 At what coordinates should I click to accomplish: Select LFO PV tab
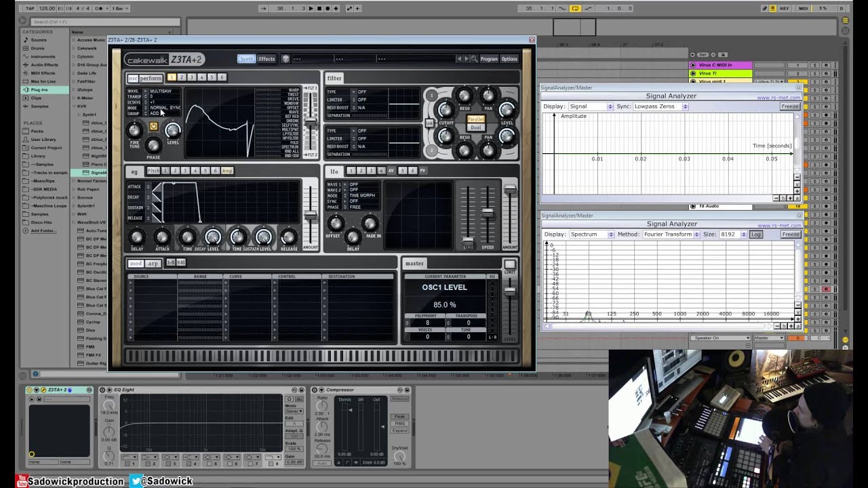click(422, 171)
